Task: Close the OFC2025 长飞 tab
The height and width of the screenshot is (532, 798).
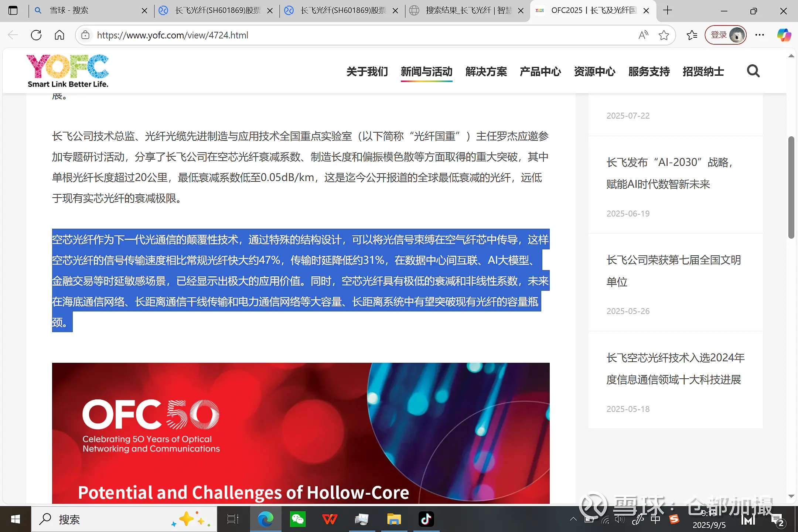Action: tap(646, 11)
